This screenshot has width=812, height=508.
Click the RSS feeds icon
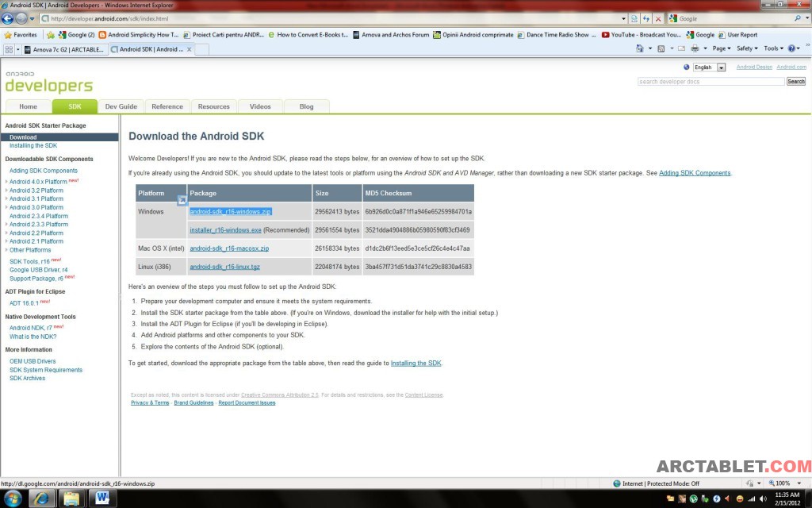(x=661, y=48)
